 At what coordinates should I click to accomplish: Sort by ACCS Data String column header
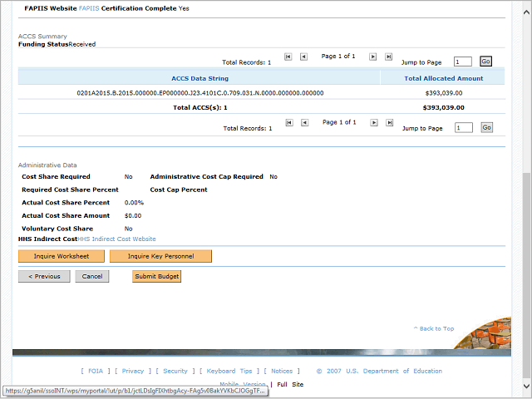coord(199,78)
